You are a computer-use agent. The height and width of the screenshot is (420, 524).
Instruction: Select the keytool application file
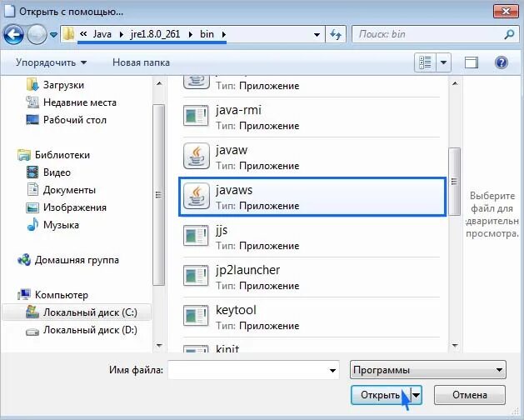[x=311, y=317]
